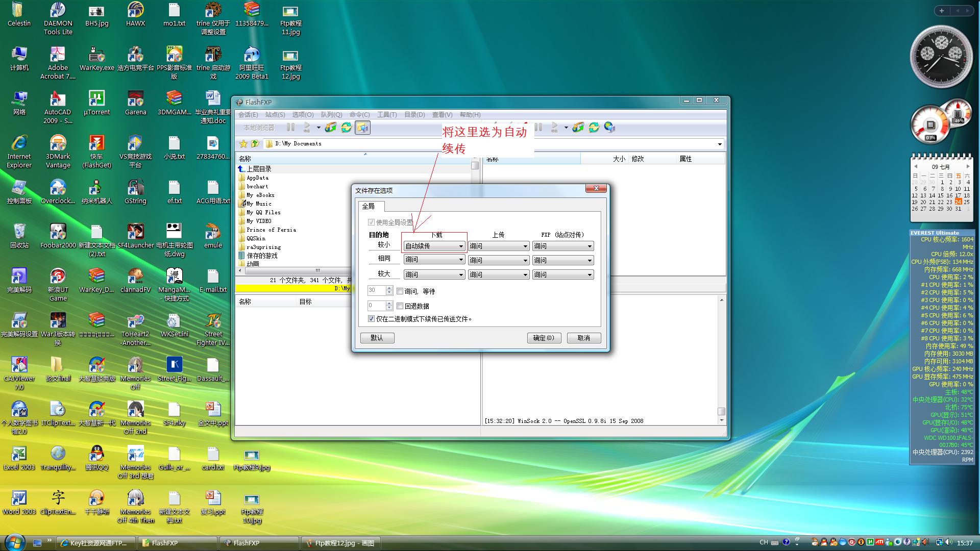This screenshot has width=980, height=551.
Task: Click the favorites star icon
Action: pyautogui.click(x=243, y=144)
